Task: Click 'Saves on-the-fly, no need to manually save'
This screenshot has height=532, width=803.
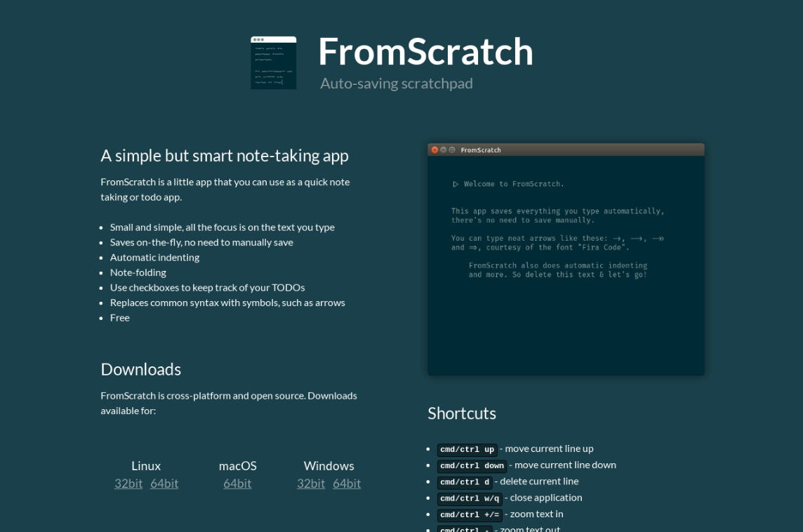Action: (201, 242)
